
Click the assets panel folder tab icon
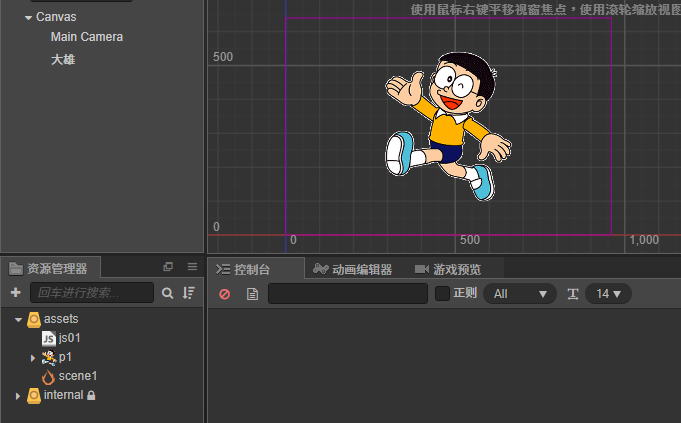(x=16, y=268)
